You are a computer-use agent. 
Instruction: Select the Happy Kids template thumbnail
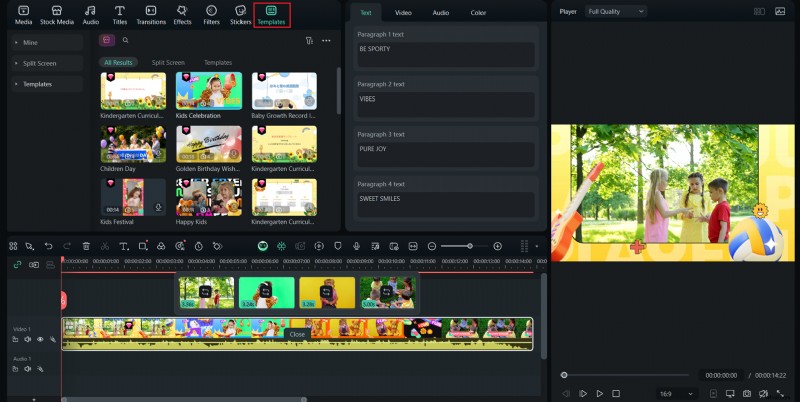(x=209, y=197)
